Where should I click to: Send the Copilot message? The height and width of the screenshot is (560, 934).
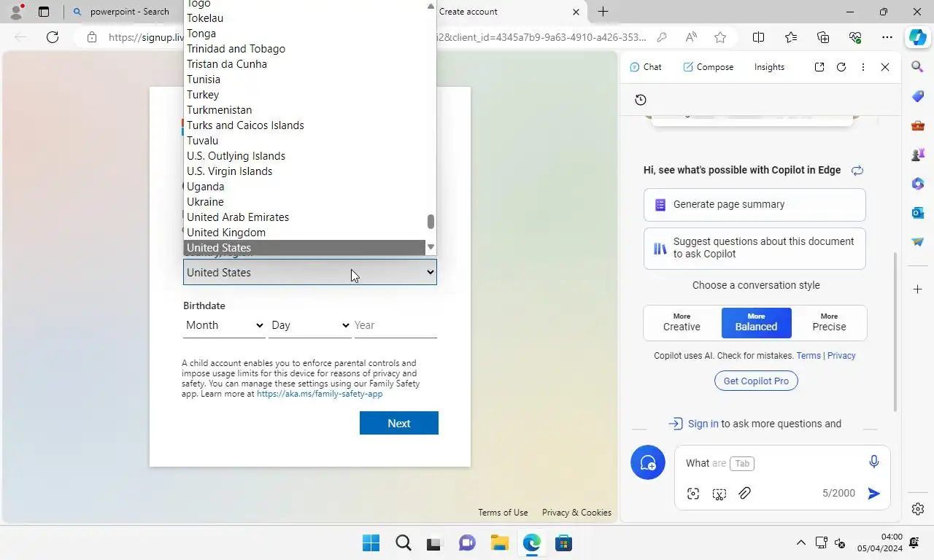click(x=873, y=494)
